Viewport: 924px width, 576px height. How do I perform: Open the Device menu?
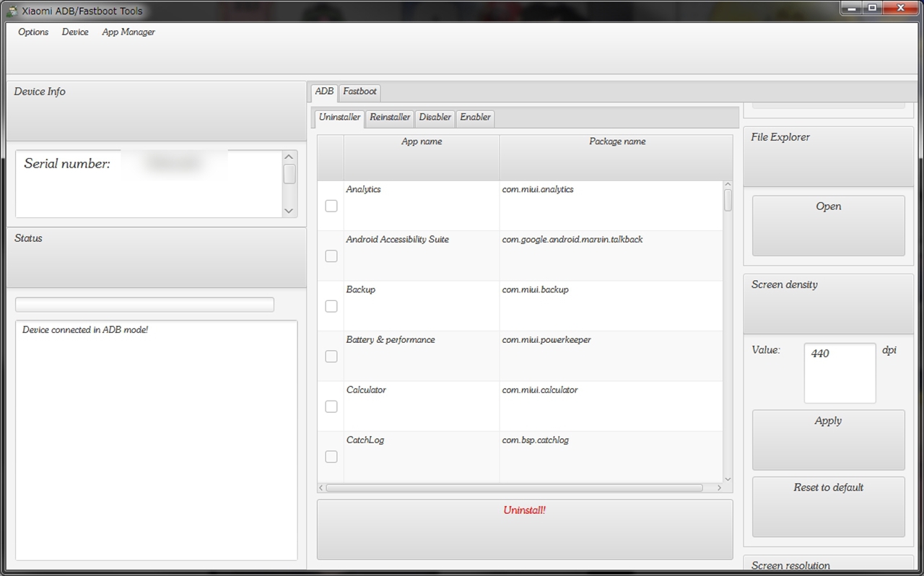click(x=75, y=32)
